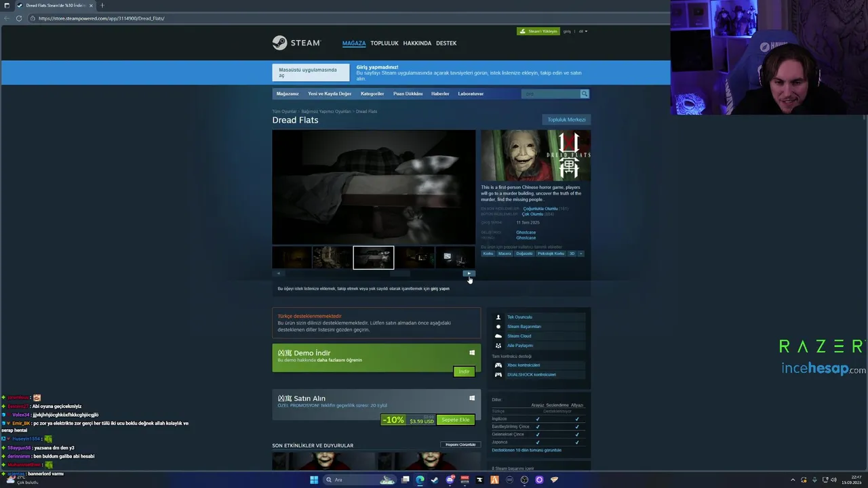
Task: Expand more tags with plus button
Action: pos(580,253)
